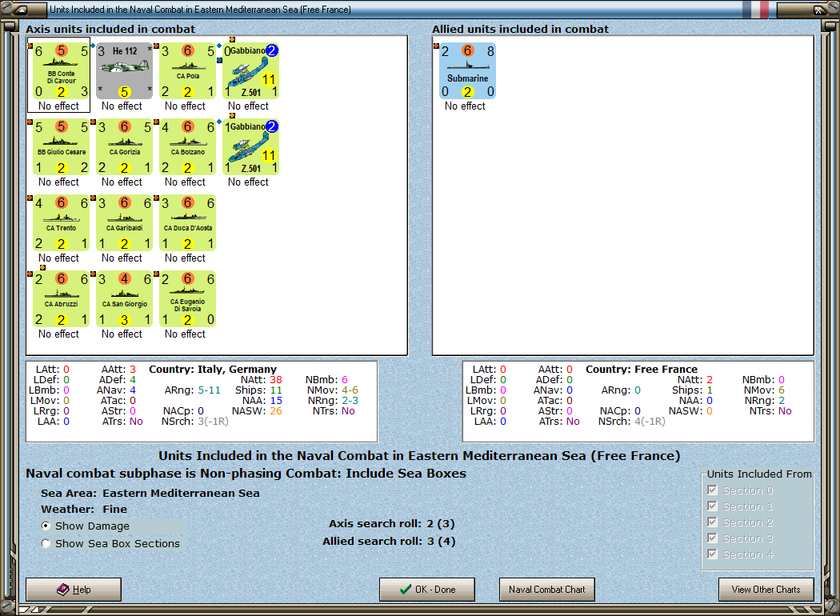Click the Units Included From group label
This screenshot has width=840, height=616.
click(759, 474)
